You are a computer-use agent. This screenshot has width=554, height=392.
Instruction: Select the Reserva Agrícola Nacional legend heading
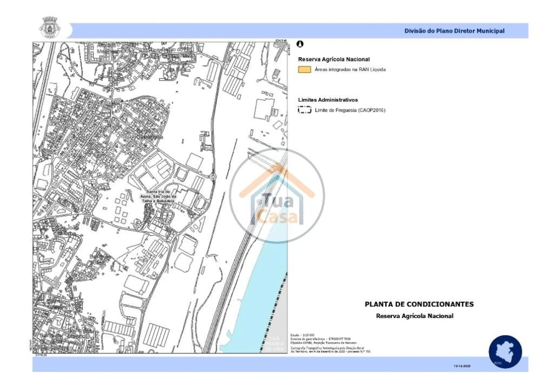click(334, 59)
